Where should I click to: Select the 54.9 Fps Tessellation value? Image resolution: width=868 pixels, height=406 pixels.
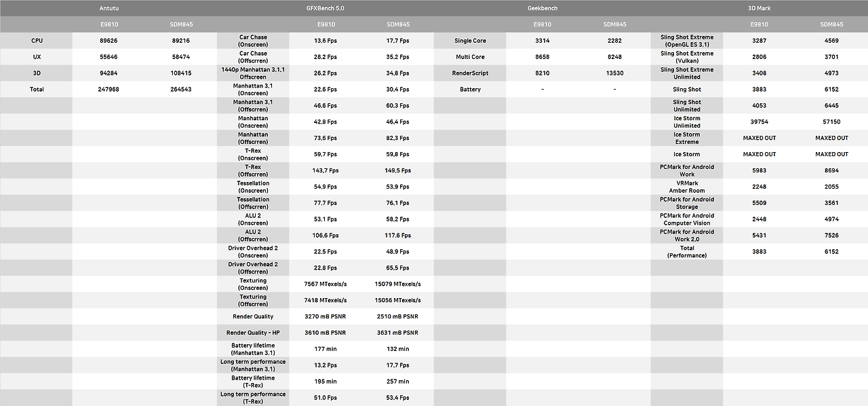pos(325,187)
